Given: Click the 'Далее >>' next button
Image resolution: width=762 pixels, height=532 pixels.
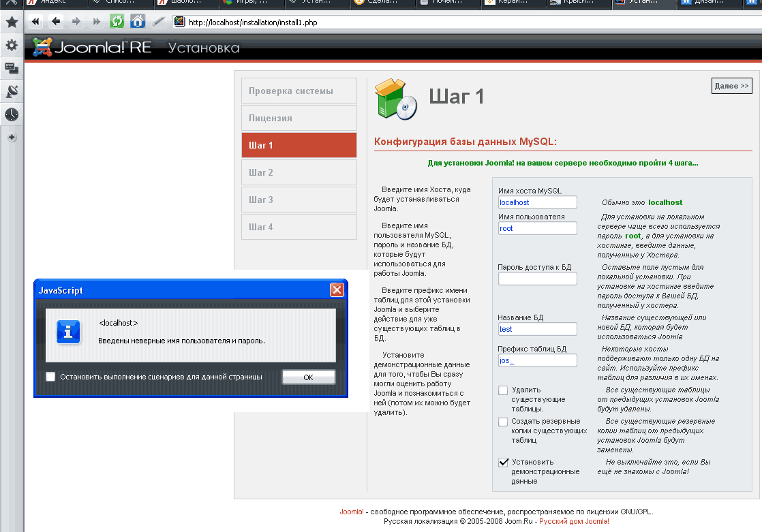Looking at the screenshot, I should point(731,86).
